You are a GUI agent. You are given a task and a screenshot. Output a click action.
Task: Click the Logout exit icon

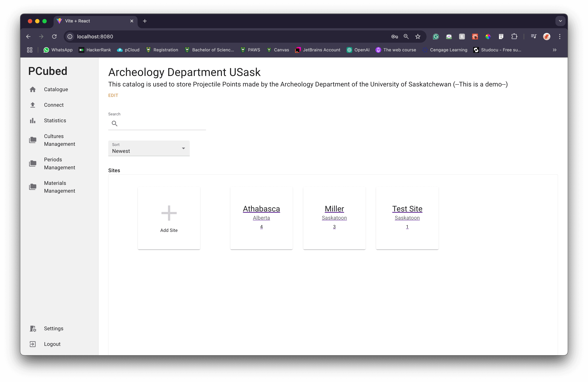[x=33, y=344]
